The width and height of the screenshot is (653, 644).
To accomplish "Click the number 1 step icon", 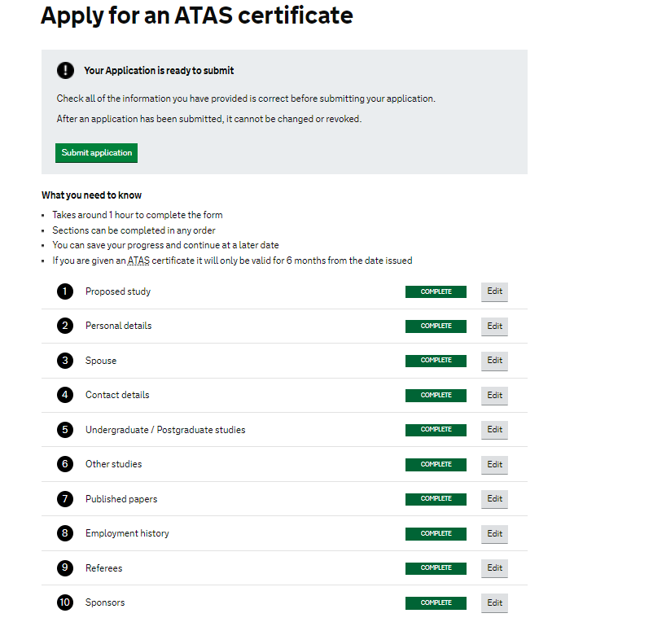I will [x=65, y=291].
